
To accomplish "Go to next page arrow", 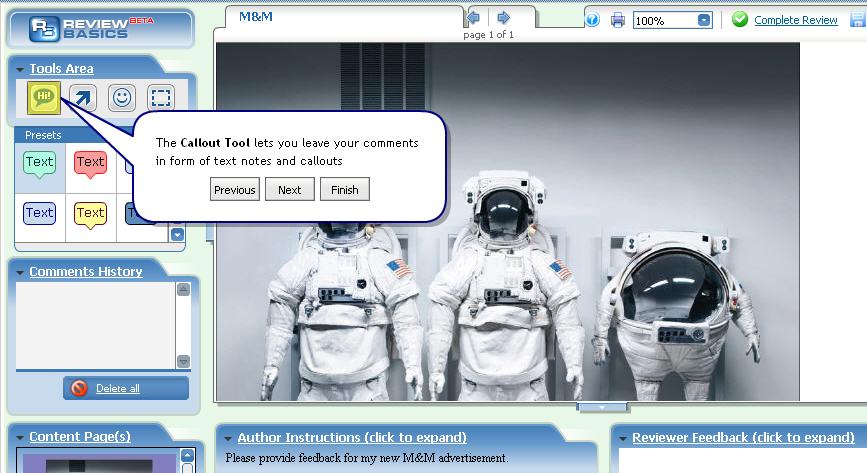I will (x=503, y=18).
